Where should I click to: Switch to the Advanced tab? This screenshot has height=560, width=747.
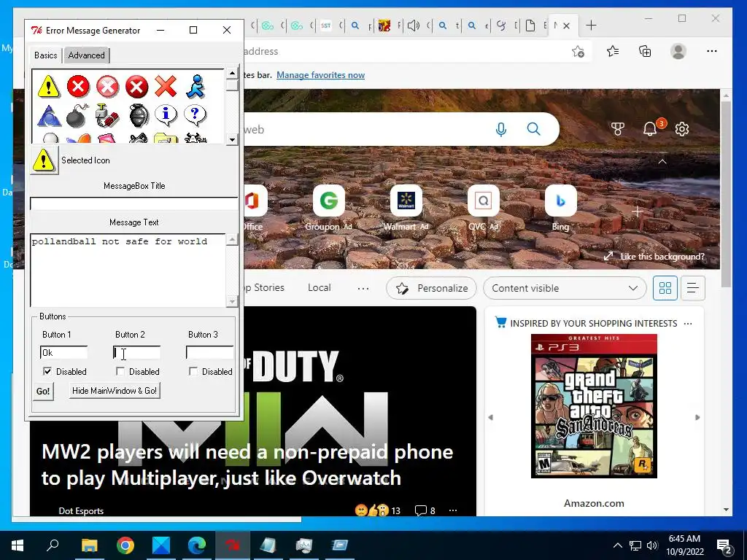coord(86,55)
